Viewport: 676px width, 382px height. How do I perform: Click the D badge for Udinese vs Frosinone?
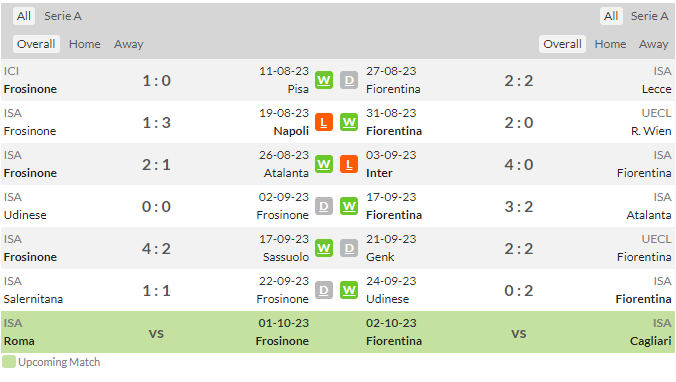323,207
